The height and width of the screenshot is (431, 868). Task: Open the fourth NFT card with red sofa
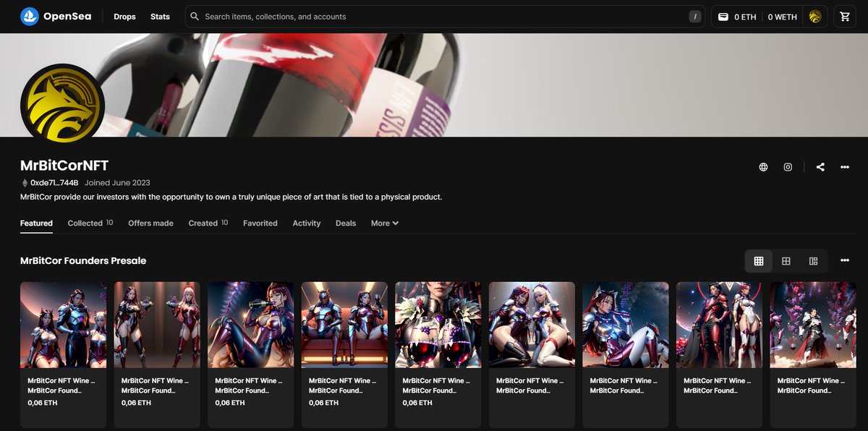pyautogui.click(x=344, y=354)
